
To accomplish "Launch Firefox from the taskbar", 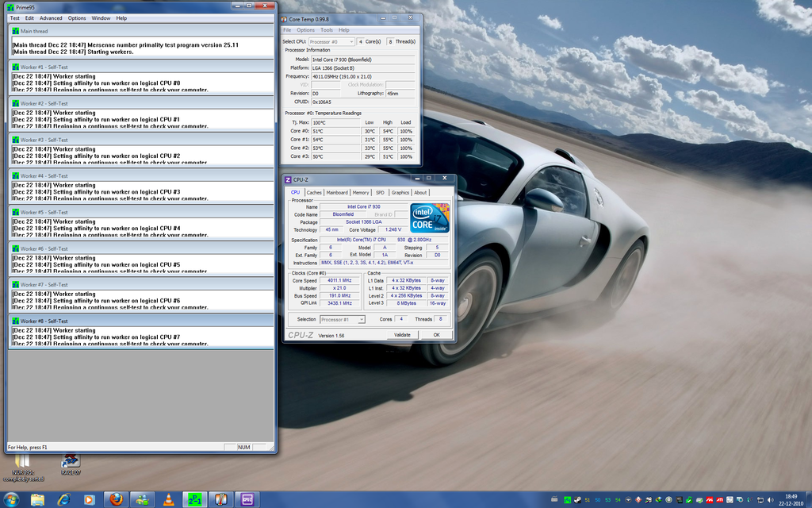I will [x=115, y=500].
